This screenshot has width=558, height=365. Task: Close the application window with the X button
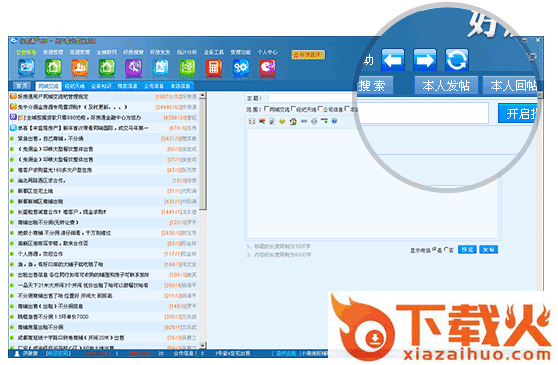[538, 41]
